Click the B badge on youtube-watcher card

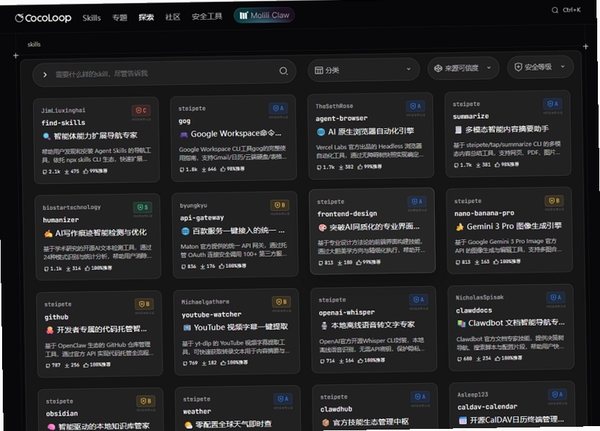click(281, 302)
